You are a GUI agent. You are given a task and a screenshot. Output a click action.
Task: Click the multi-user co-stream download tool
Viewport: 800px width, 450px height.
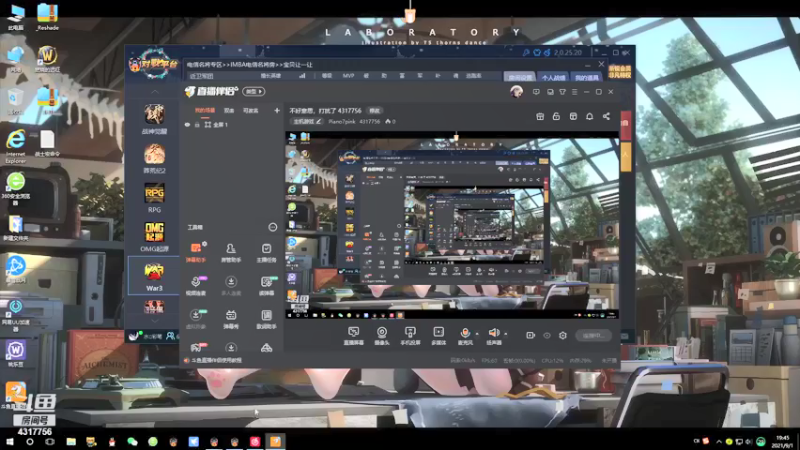[x=231, y=286]
